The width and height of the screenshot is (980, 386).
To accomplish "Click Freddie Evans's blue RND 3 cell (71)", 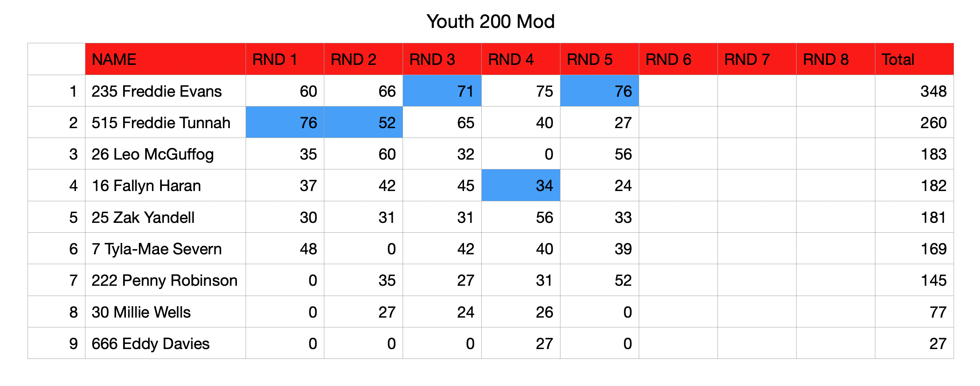I will coord(442,91).
